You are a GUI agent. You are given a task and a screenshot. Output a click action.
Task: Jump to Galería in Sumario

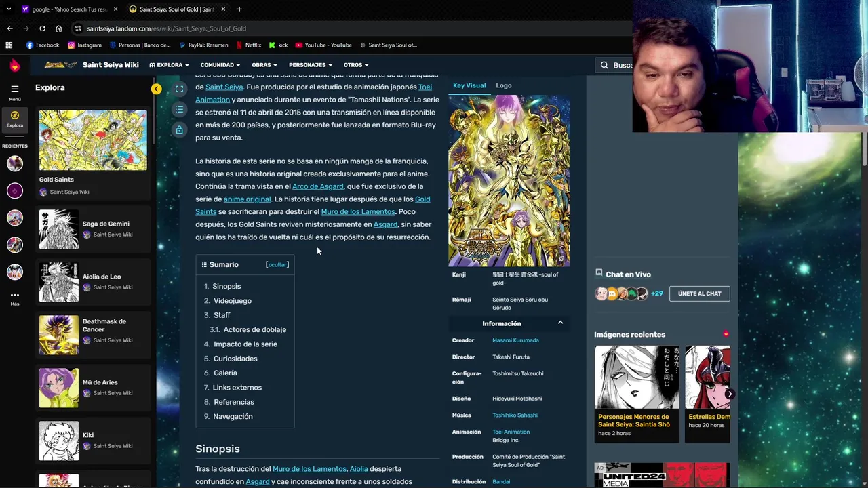pos(225,373)
